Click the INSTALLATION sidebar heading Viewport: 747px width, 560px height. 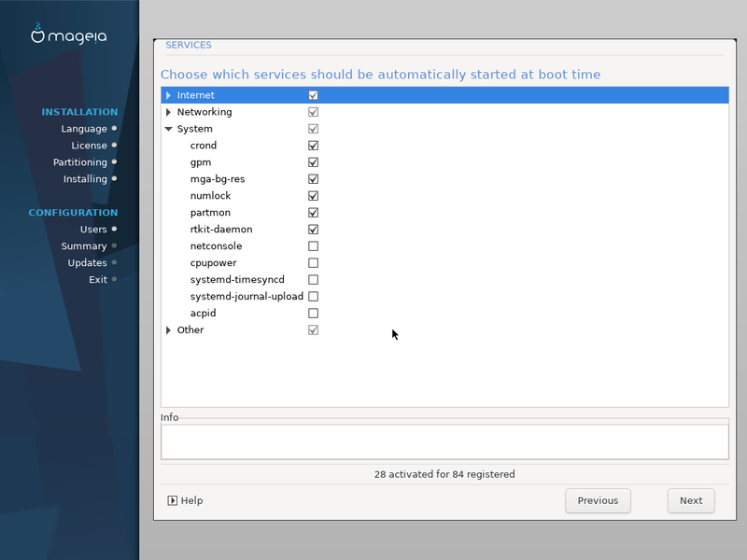(x=79, y=112)
